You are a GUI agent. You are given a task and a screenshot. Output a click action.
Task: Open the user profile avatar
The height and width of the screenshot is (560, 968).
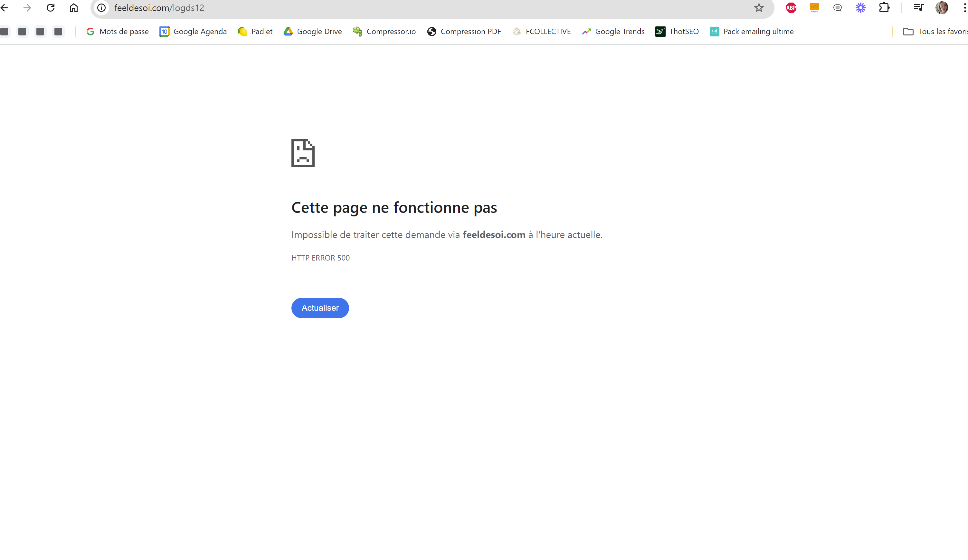[x=942, y=8]
